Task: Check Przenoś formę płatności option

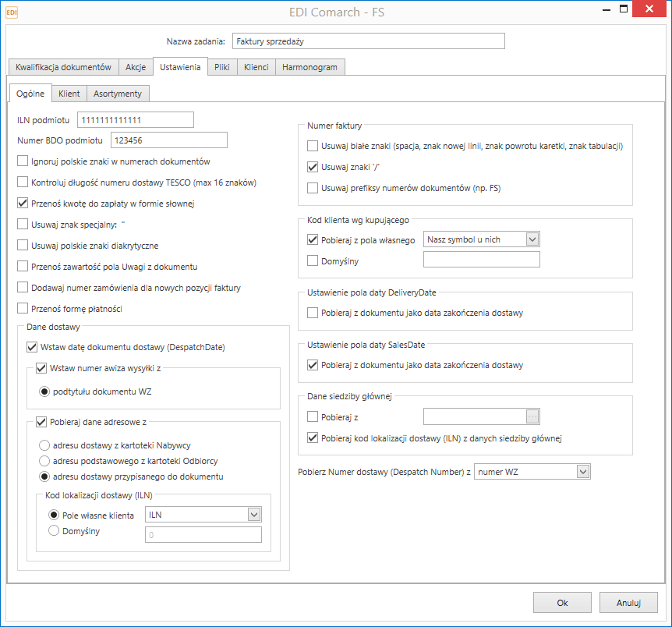Action: (x=23, y=308)
